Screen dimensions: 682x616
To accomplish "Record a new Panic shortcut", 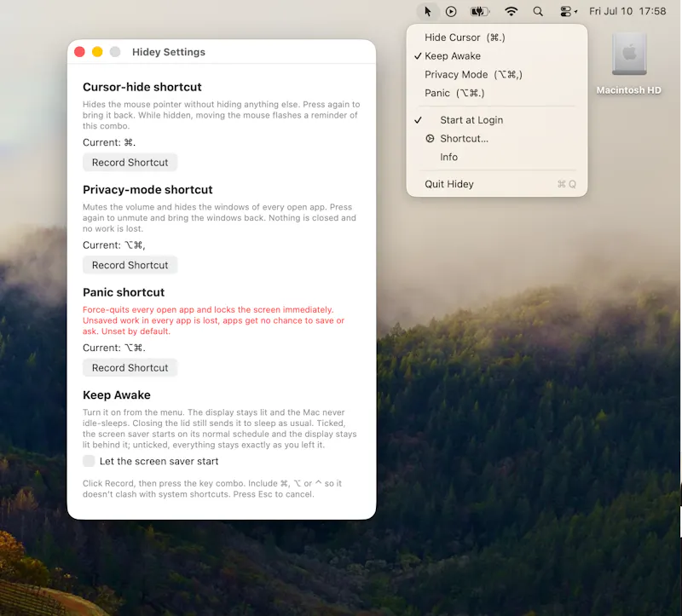I will (130, 368).
